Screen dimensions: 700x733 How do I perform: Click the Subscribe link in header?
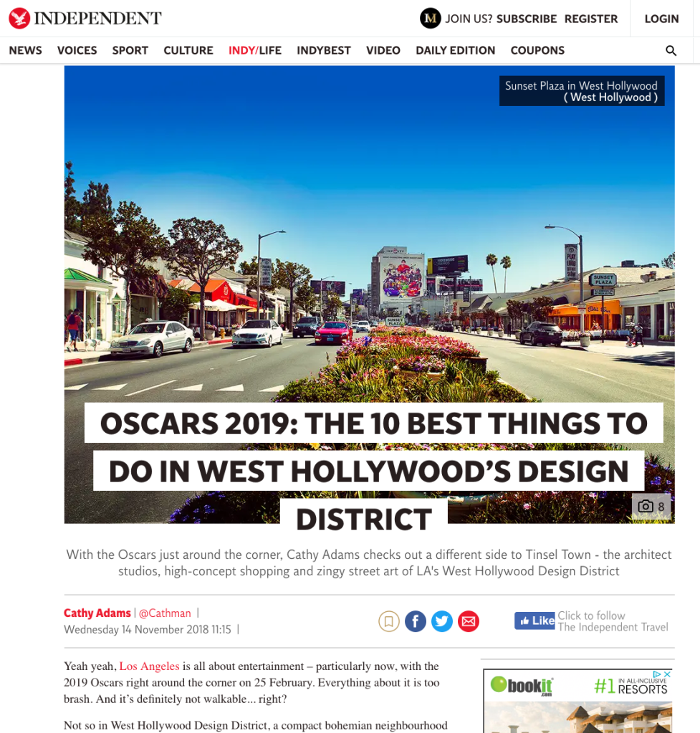(x=526, y=19)
